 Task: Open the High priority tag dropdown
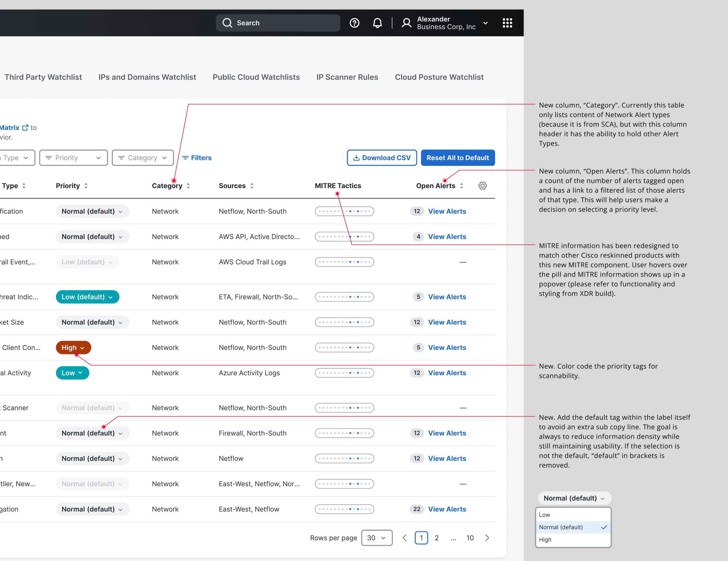[x=73, y=348]
